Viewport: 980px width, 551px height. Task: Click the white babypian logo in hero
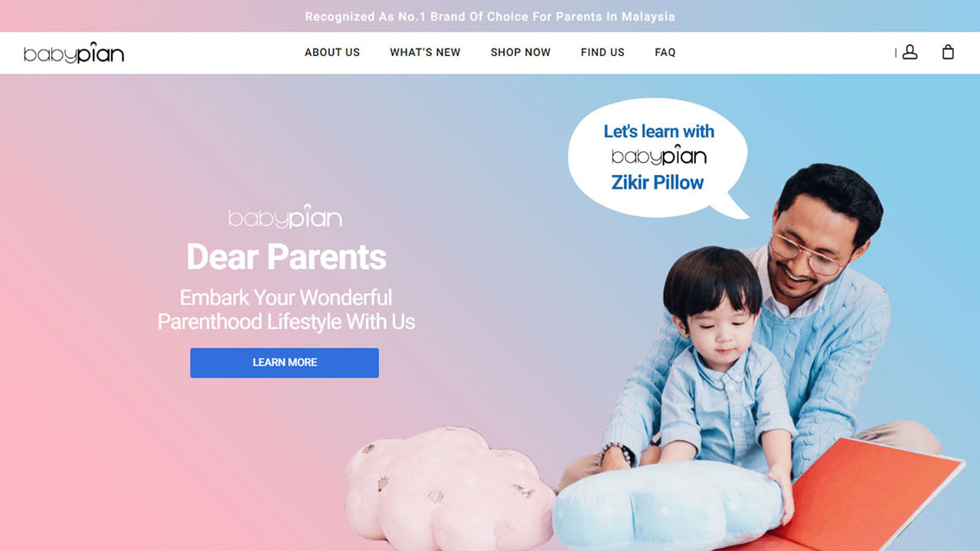tap(286, 217)
